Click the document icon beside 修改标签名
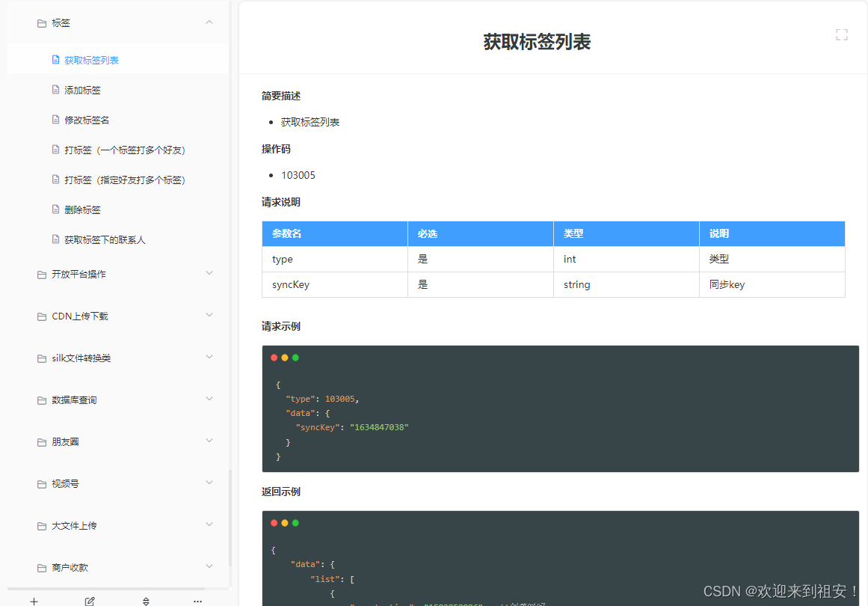Viewport: 868px width, 606px height. pyautogui.click(x=55, y=119)
